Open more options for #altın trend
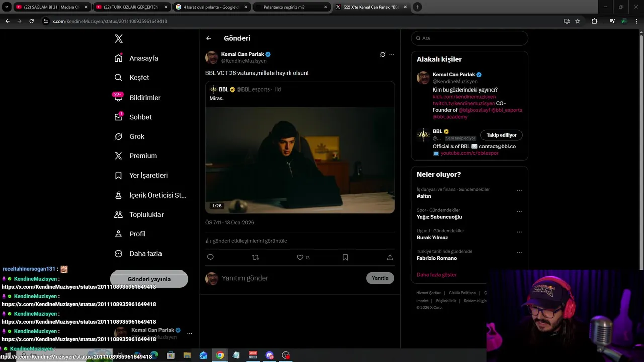The height and width of the screenshot is (362, 644). (x=519, y=191)
